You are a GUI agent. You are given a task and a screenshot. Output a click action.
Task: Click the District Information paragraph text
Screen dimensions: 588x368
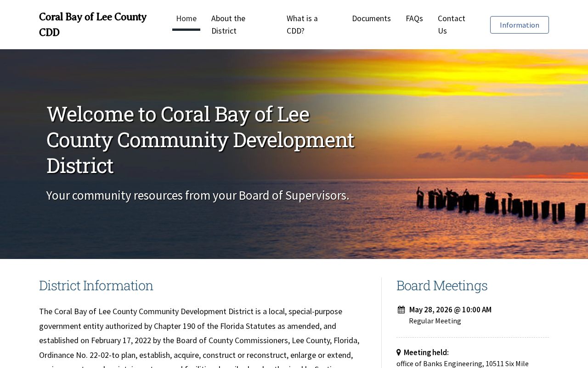click(200, 336)
